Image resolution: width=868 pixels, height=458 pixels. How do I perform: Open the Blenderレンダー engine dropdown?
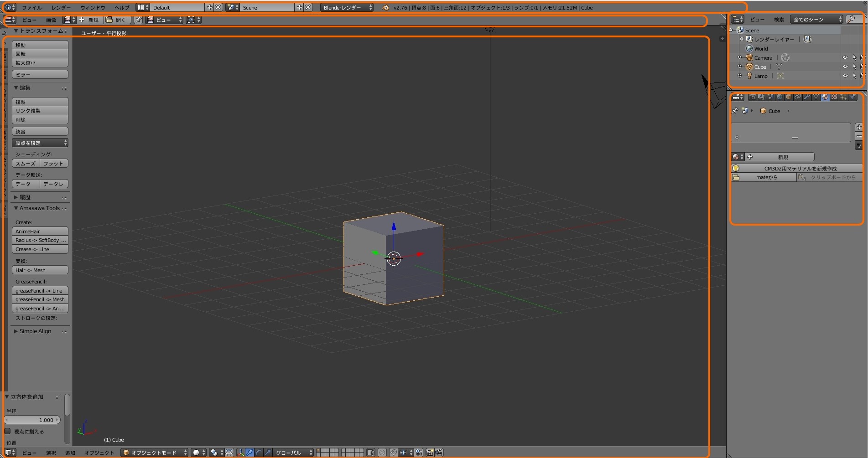(347, 8)
